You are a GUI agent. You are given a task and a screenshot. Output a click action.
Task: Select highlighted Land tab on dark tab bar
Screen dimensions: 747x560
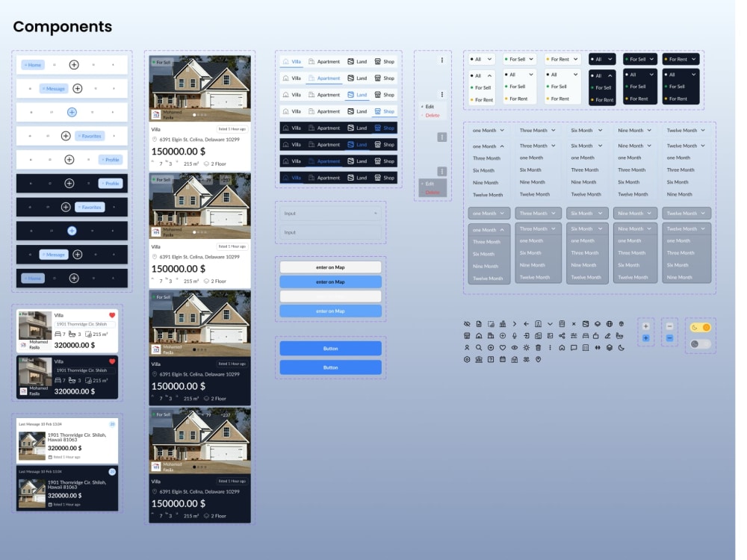(x=357, y=144)
